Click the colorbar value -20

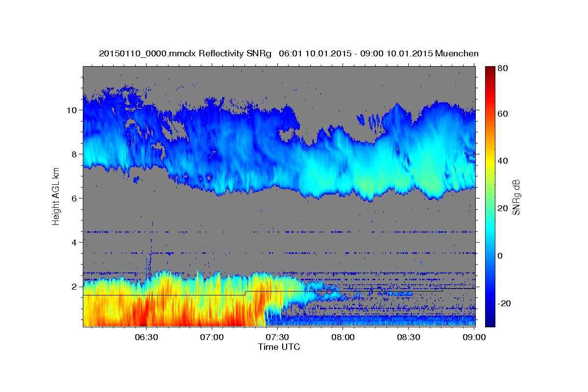point(505,304)
